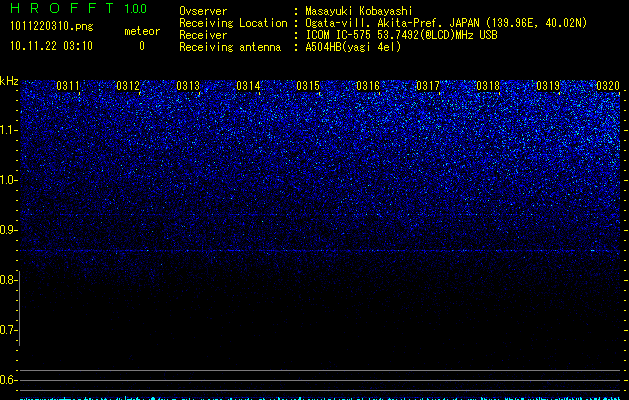629x400 pixels.
Task: Click the 0312 time marker
Action: 128,86
